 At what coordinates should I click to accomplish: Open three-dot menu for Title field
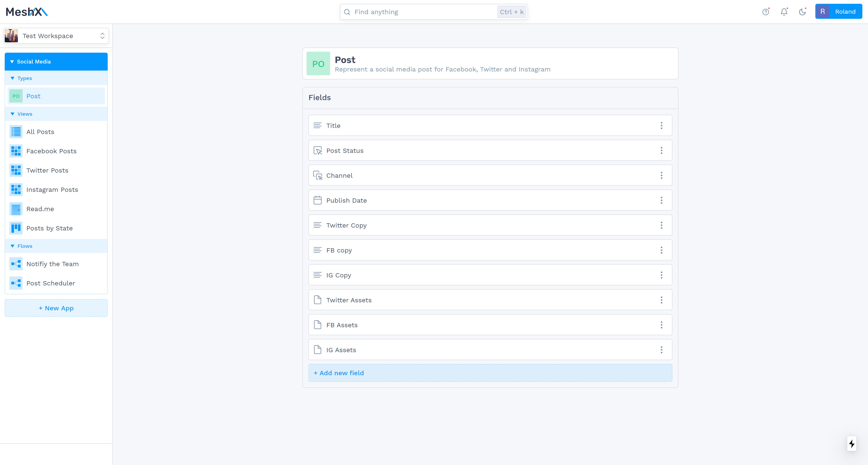(661, 126)
